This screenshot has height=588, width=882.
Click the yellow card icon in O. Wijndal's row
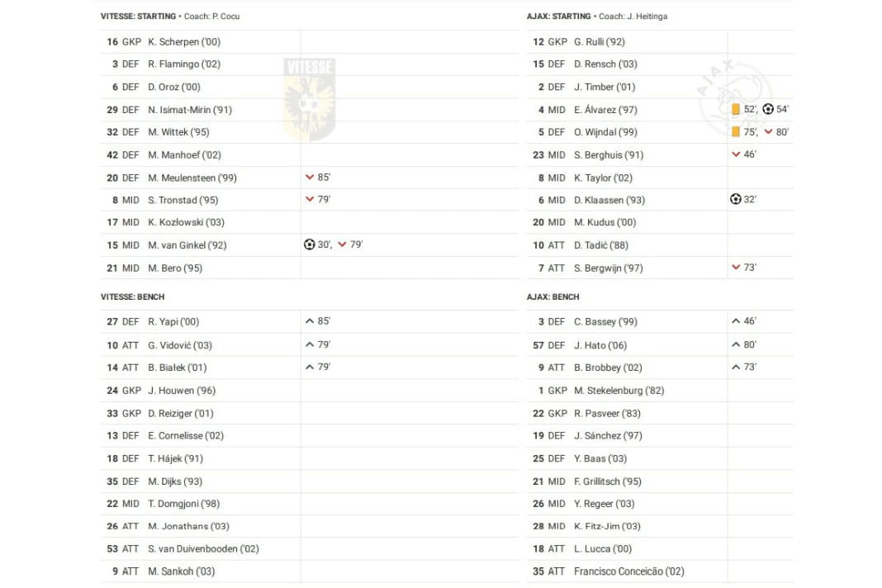pyautogui.click(x=736, y=132)
